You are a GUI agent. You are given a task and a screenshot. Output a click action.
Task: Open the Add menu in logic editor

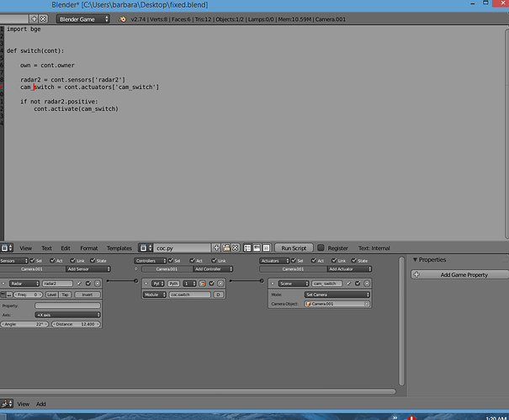(x=41, y=404)
